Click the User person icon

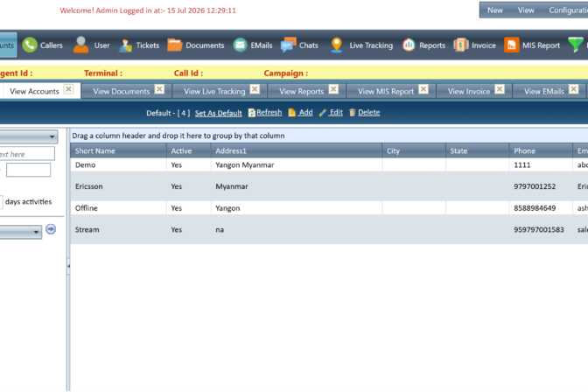[x=80, y=45]
